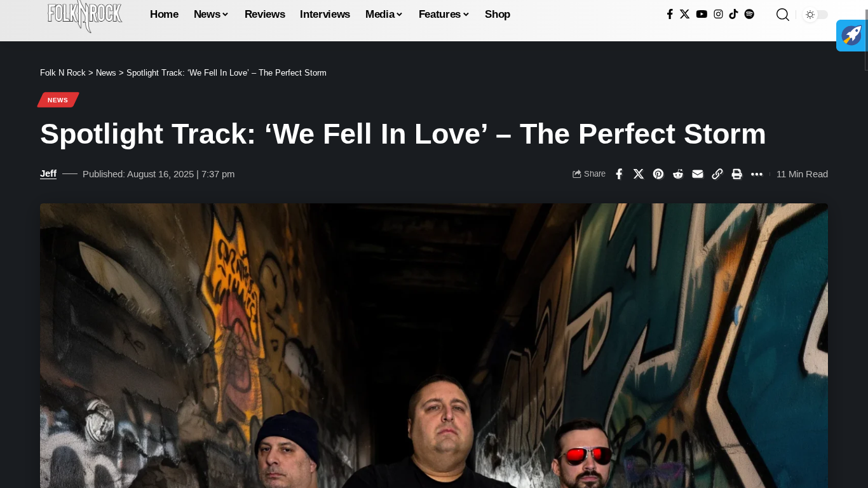Open the search magnifier icon
868x488 pixels.
coord(783,15)
